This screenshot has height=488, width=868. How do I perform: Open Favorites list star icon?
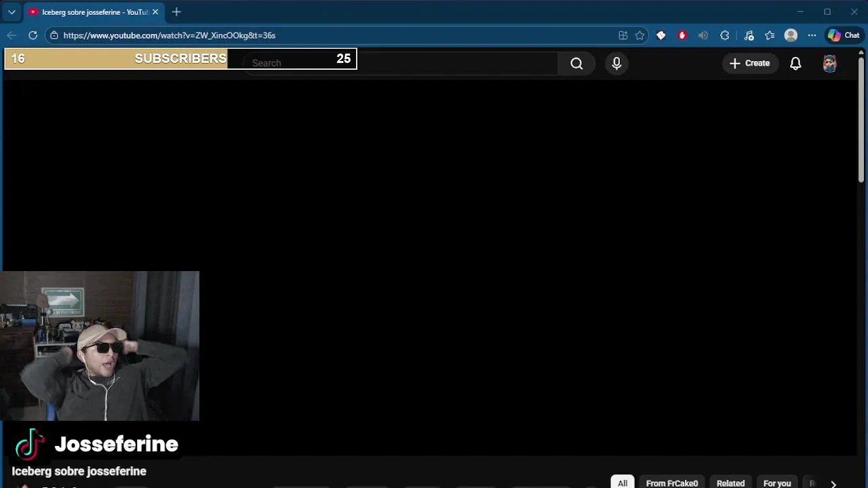(770, 35)
